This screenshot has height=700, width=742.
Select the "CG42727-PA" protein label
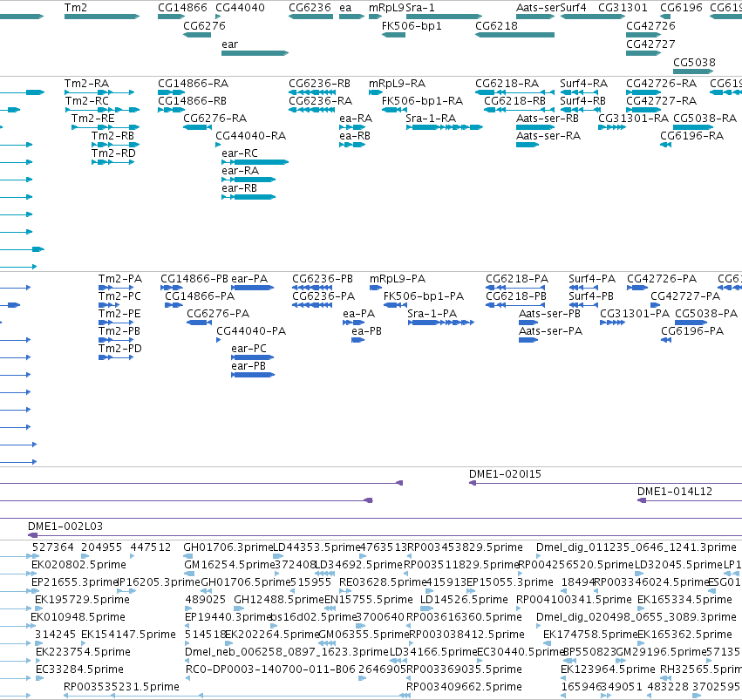pos(685,296)
